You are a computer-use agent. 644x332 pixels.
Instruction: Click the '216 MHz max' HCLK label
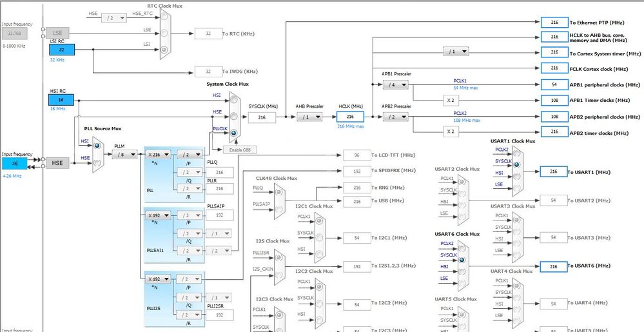pos(350,126)
